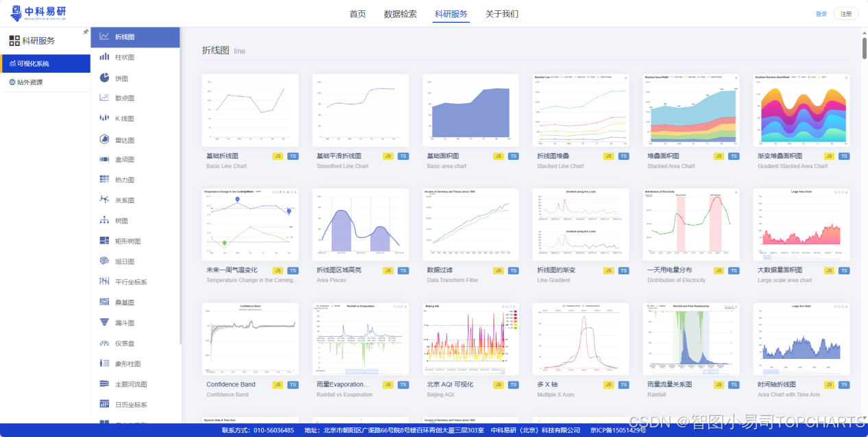Click the 热力图 heatmap icon
Screen dimensions: 868x437
pyautogui.click(x=104, y=180)
